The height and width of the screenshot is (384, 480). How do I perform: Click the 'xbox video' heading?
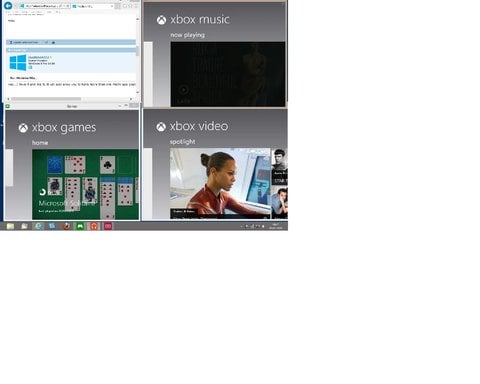point(199,126)
